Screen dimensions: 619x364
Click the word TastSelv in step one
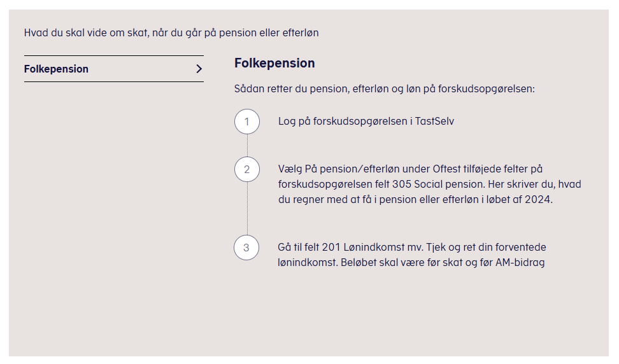[x=434, y=121]
